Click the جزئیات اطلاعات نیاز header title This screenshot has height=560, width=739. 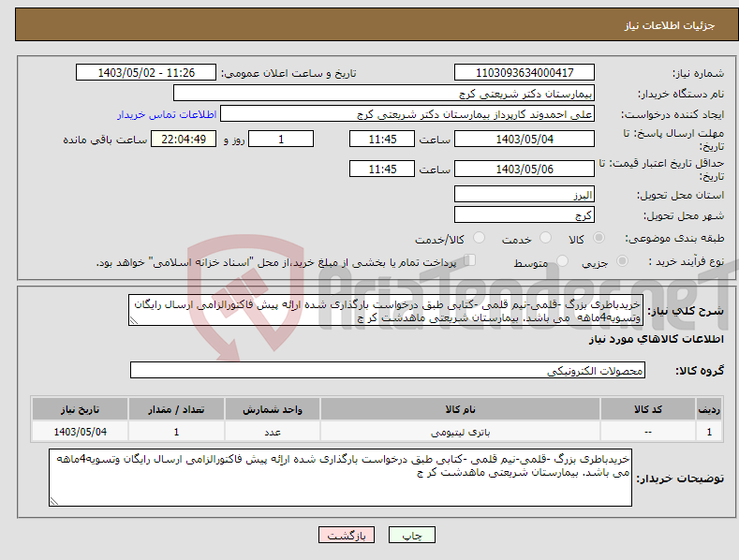coord(670,25)
